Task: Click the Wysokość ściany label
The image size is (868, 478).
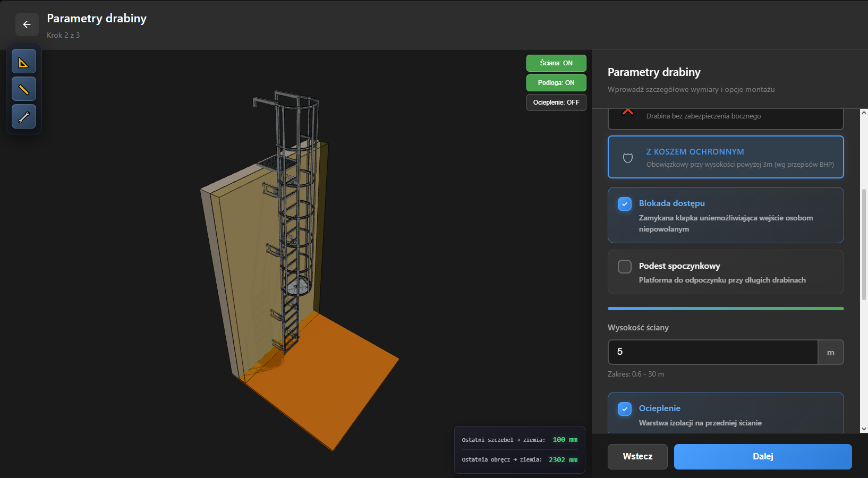Action: coord(638,328)
